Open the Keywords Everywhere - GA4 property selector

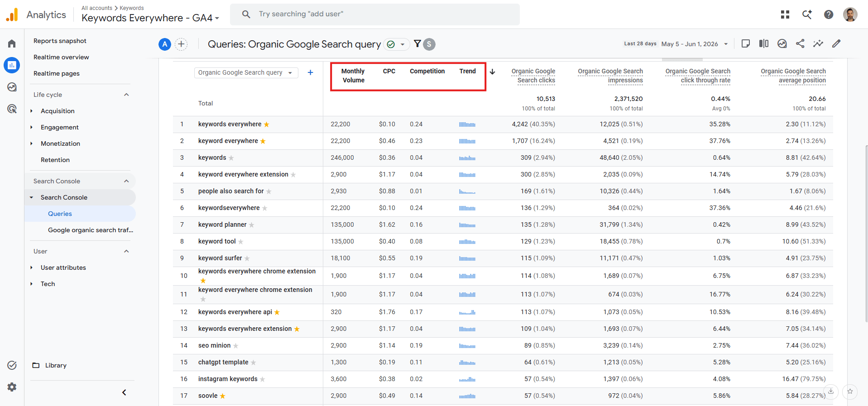(x=150, y=18)
